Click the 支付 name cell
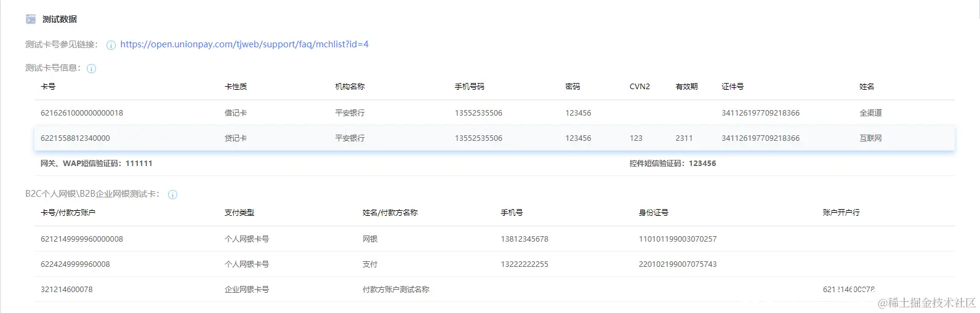Viewport: 980px width, 313px height. click(370, 264)
